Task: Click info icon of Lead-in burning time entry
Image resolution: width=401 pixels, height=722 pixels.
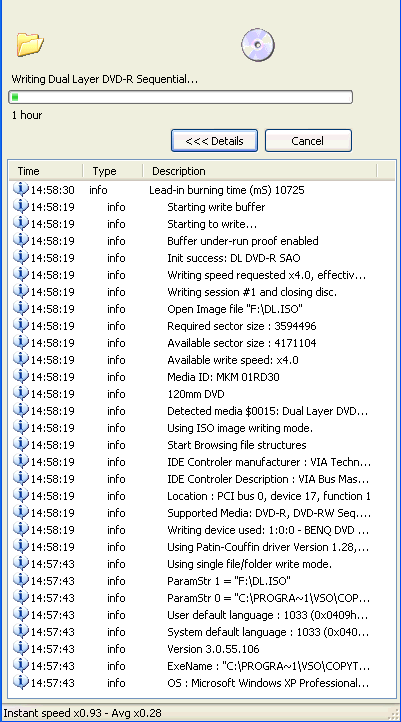Action: (21, 189)
